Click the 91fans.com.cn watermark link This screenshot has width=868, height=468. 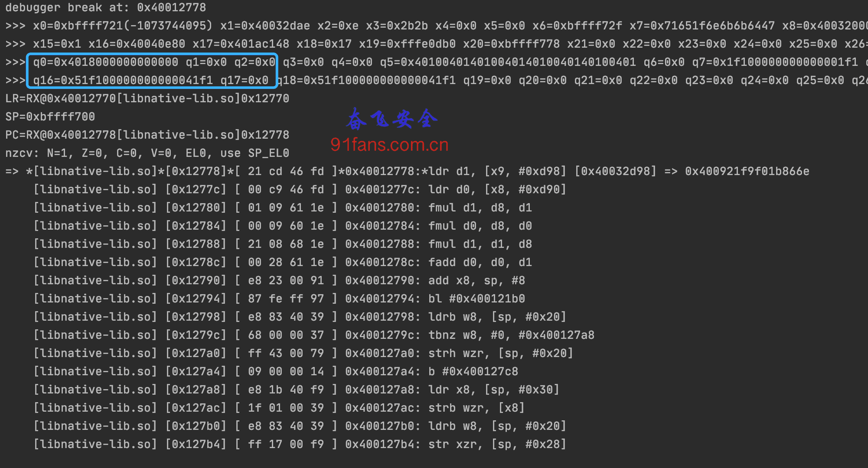tap(389, 145)
